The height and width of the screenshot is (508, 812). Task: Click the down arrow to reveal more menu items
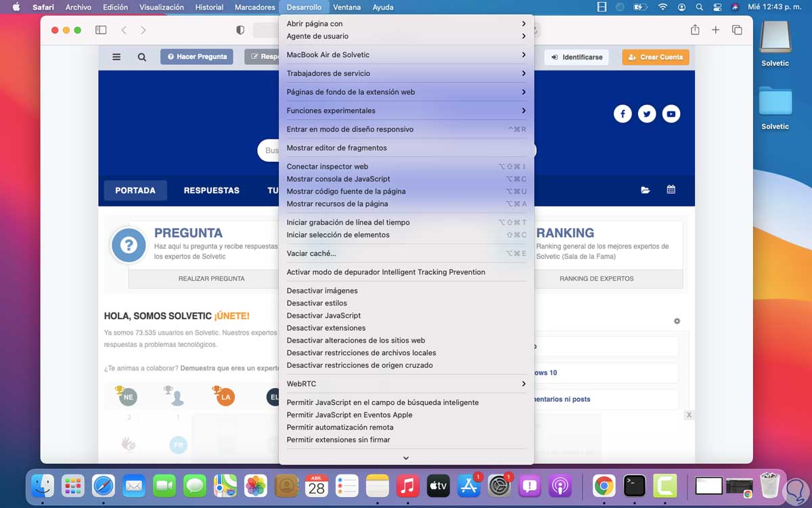[x=406, y=458]
